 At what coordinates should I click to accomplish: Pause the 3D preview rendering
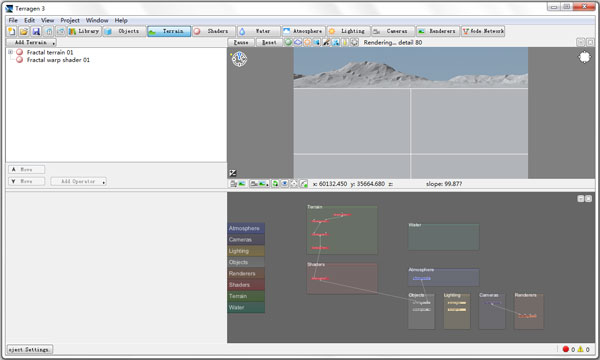pyautogui.click(x=241, y=42)
